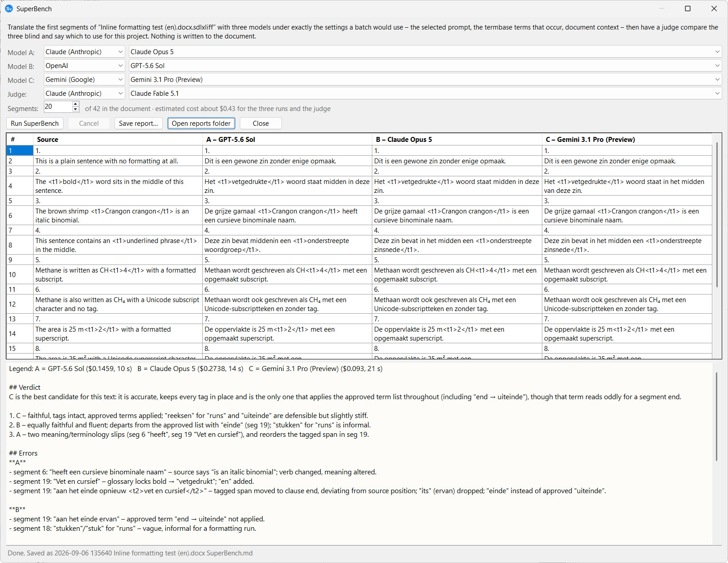Open the Model A provider dropdown
This screenshot has height=563, width=728.
point(84,52)
